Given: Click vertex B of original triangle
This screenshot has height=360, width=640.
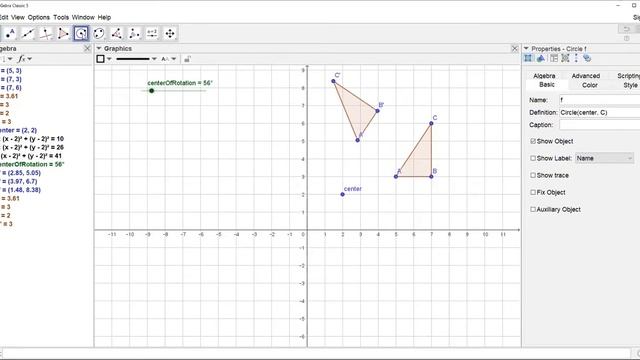Looking at the screenshot, I should pyautogui.click(x=431, y=177).
